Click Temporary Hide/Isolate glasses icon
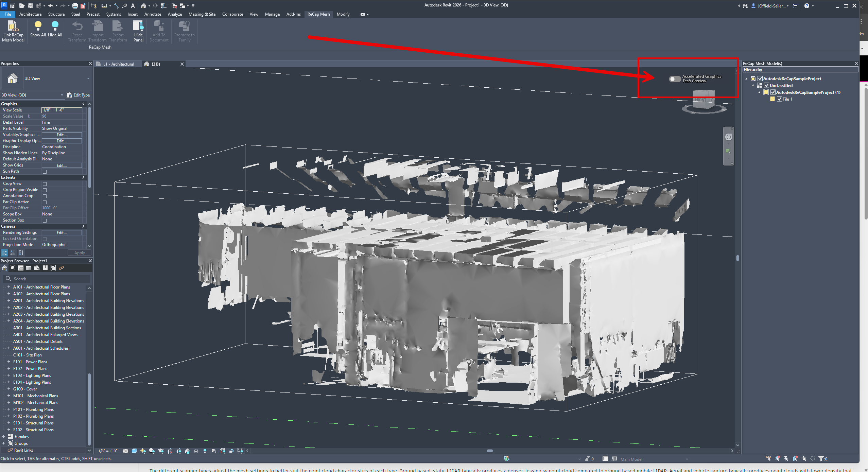The image size is (868, 472). point(196,451)
